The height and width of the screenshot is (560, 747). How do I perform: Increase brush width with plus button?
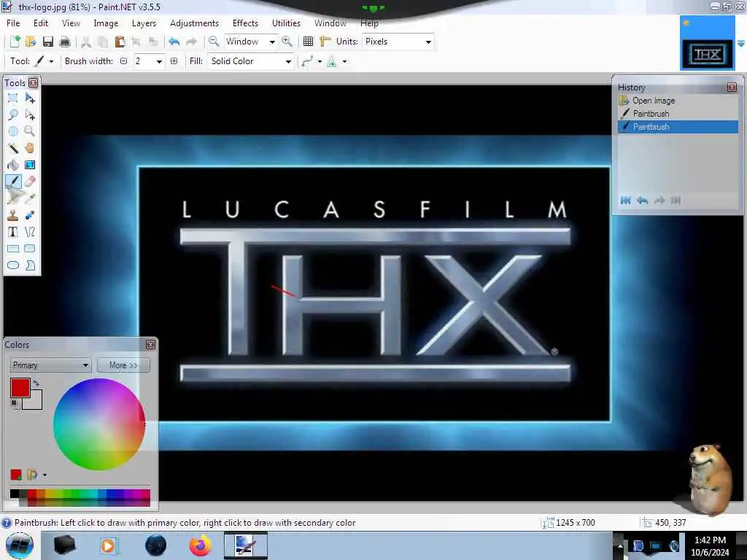coord(174,61)
